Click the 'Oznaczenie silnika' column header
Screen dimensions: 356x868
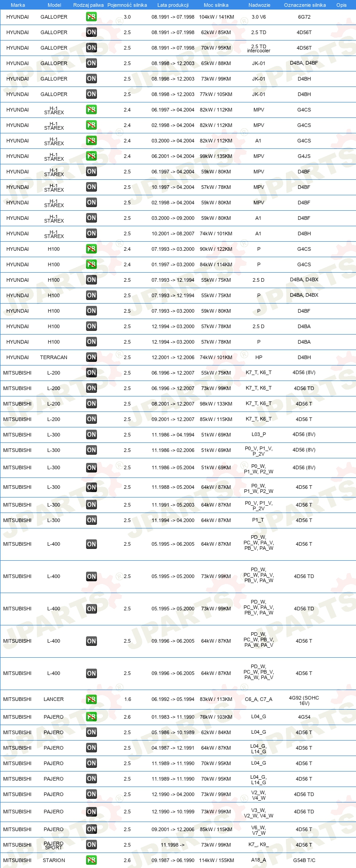305,5
